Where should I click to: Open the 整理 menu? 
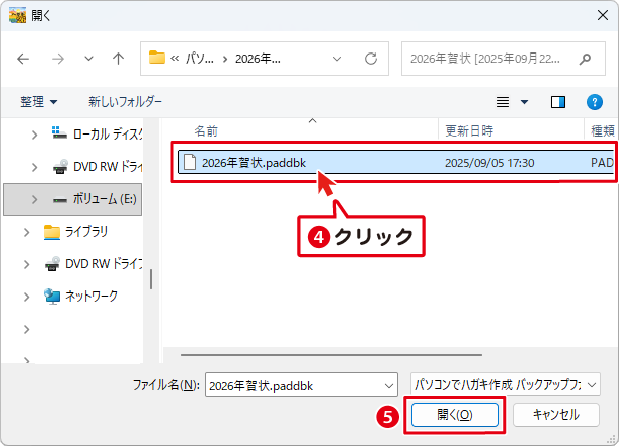(x=38, y=102)
